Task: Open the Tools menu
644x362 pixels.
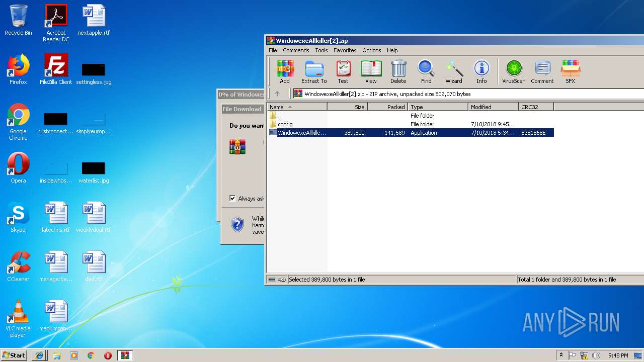Action: [x=321, y=50]
